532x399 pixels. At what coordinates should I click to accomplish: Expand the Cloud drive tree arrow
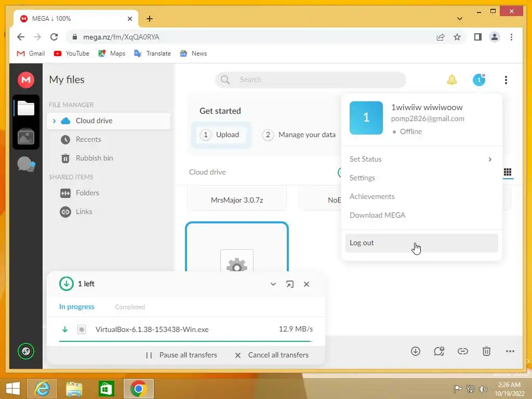coord(54,121)
